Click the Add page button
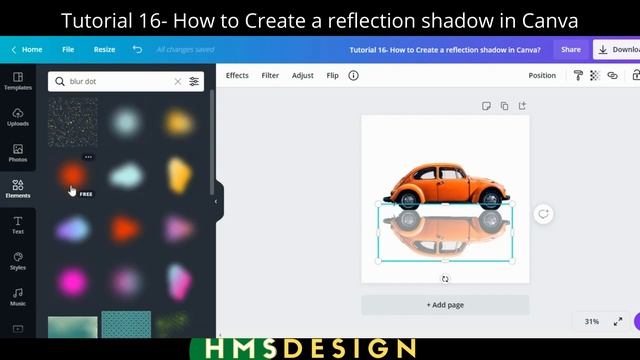The image size is (640, 360). [x=445, y=305]
